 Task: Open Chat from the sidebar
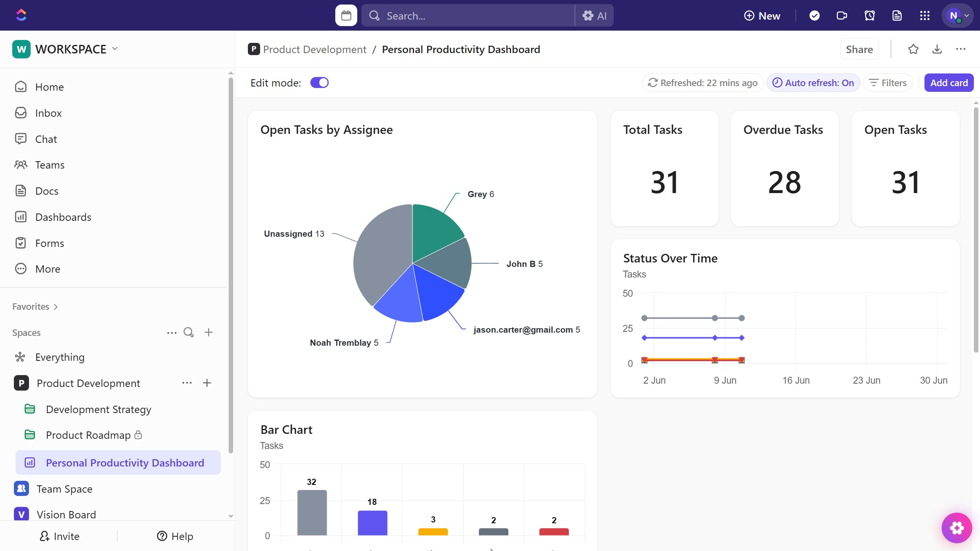(x=46, y=139)
